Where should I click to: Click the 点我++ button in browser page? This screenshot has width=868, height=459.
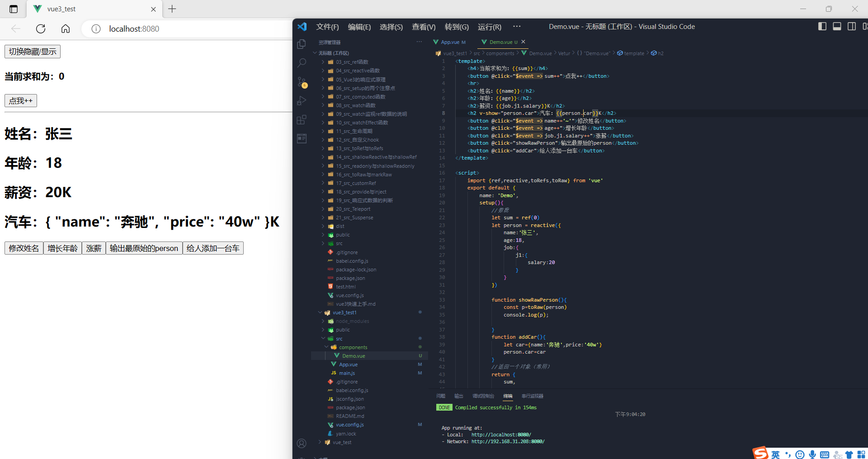click(21, 100)
